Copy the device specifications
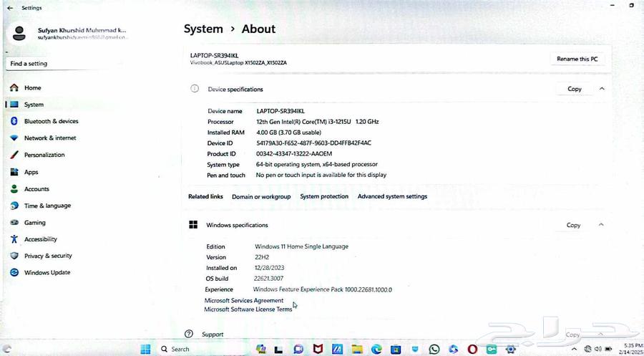 coord(574,89)
